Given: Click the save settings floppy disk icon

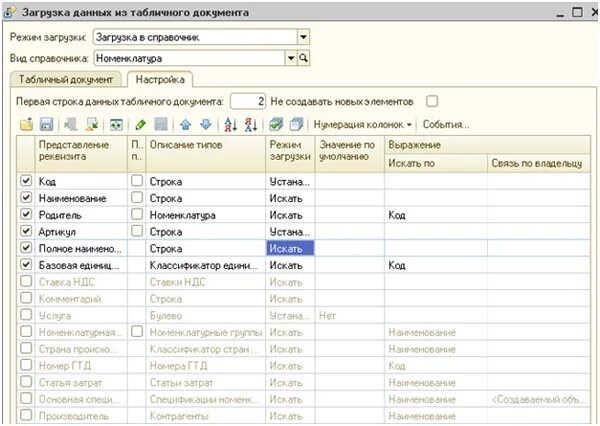Looking at the screenshot, I should click(46, 124).
